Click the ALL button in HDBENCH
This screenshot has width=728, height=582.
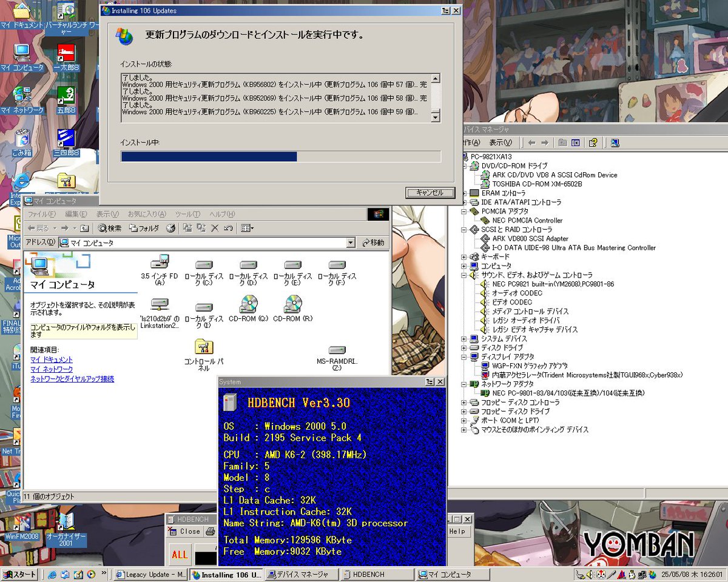[x=180, y=555]
